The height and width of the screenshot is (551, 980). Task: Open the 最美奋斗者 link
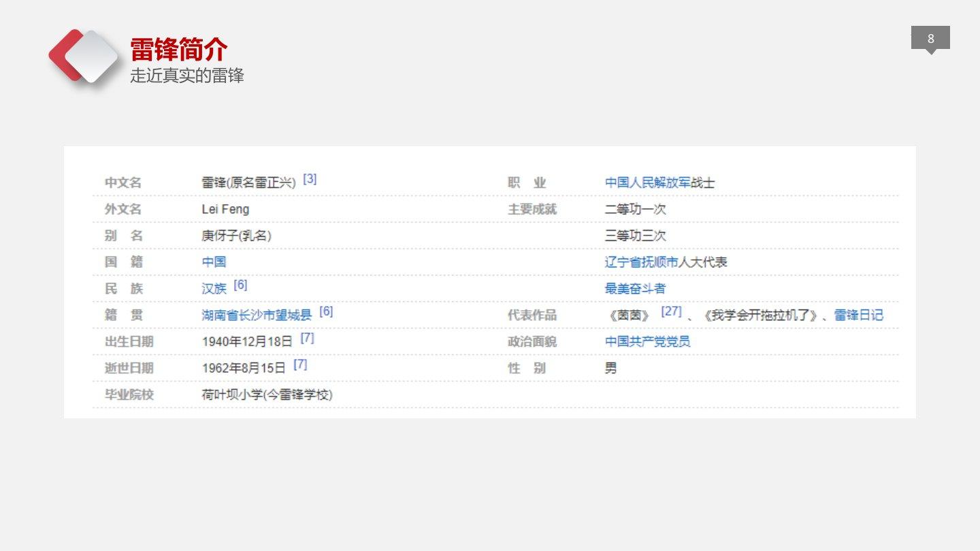pos(635,288)
